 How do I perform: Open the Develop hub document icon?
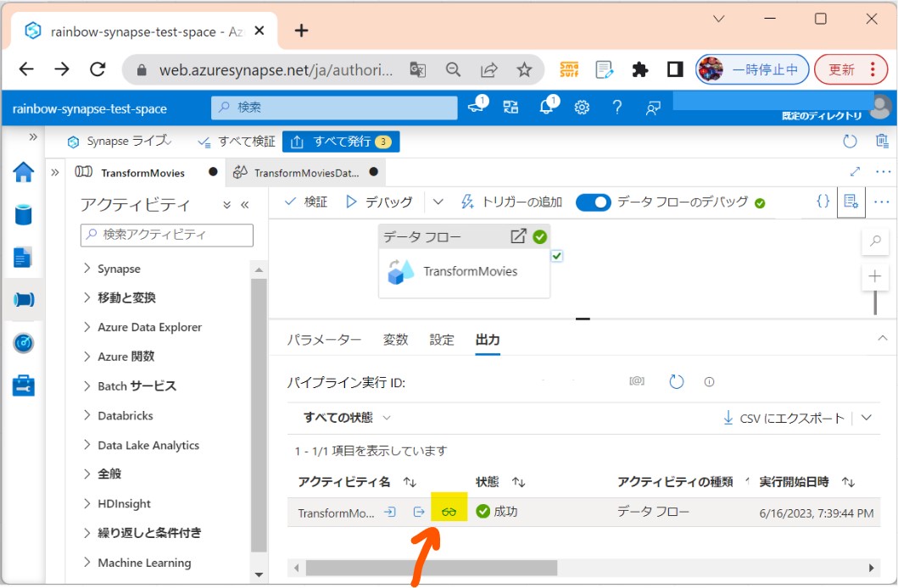(x=22, y=258)
